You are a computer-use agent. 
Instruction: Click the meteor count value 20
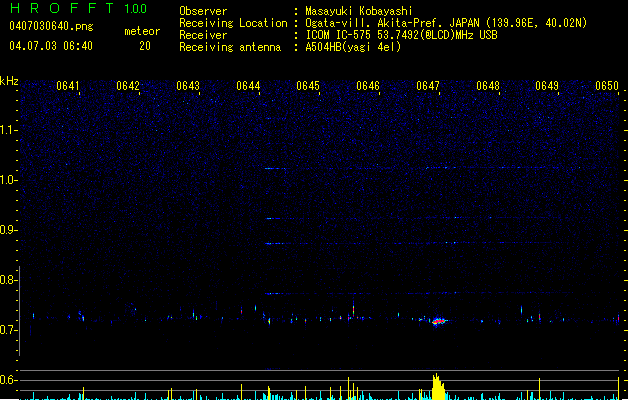click(x=145, y=46)
